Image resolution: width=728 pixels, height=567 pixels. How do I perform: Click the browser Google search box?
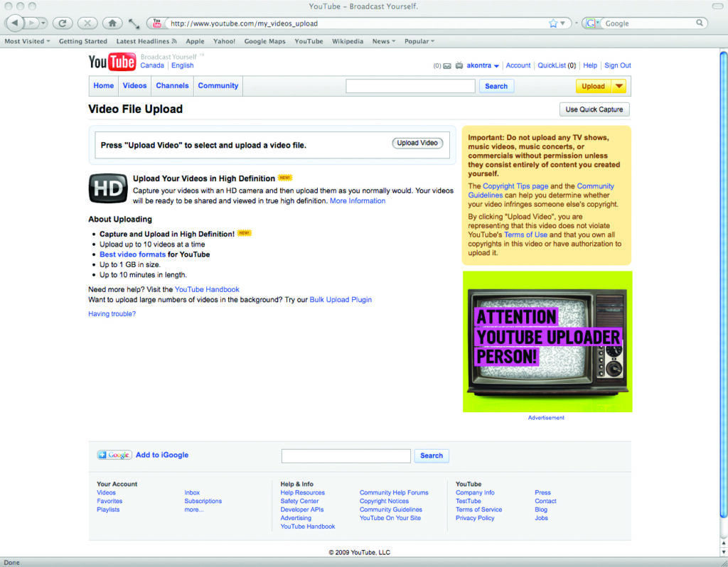click(649, 23)
